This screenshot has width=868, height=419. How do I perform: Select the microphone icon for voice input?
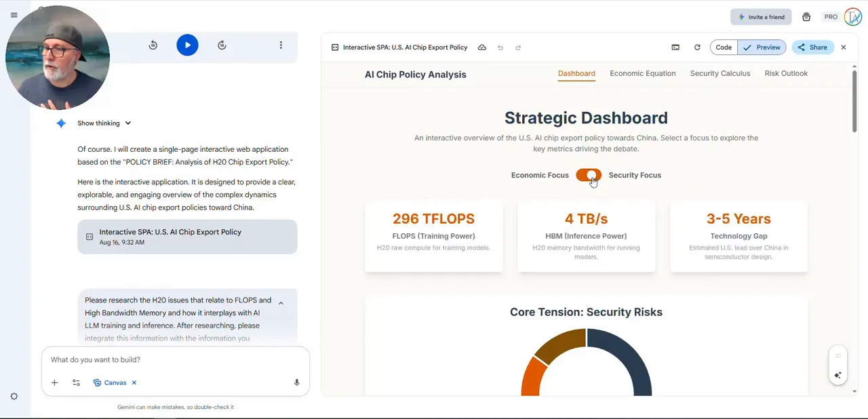coord(296,382)
